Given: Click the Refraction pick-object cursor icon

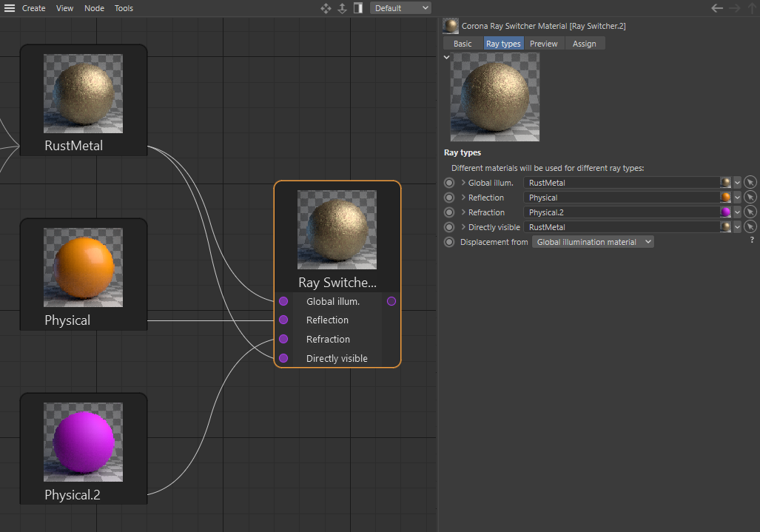Looking at the screenshot, I should [750, 212].
